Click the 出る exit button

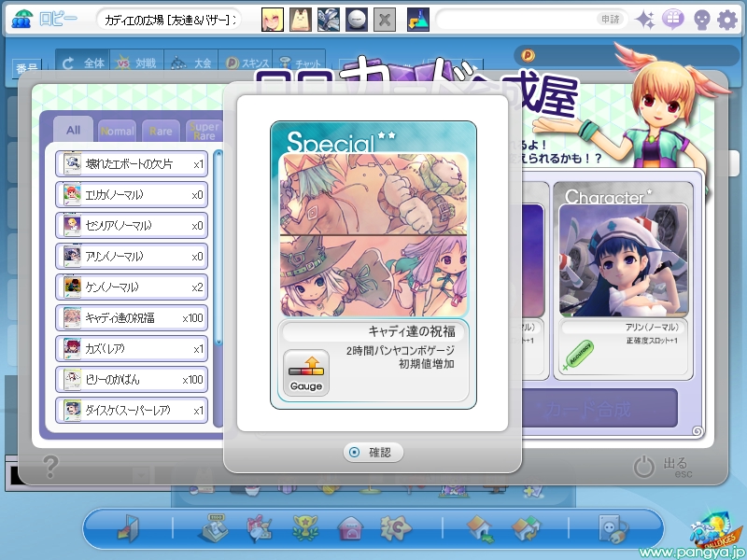click(663, 466)
